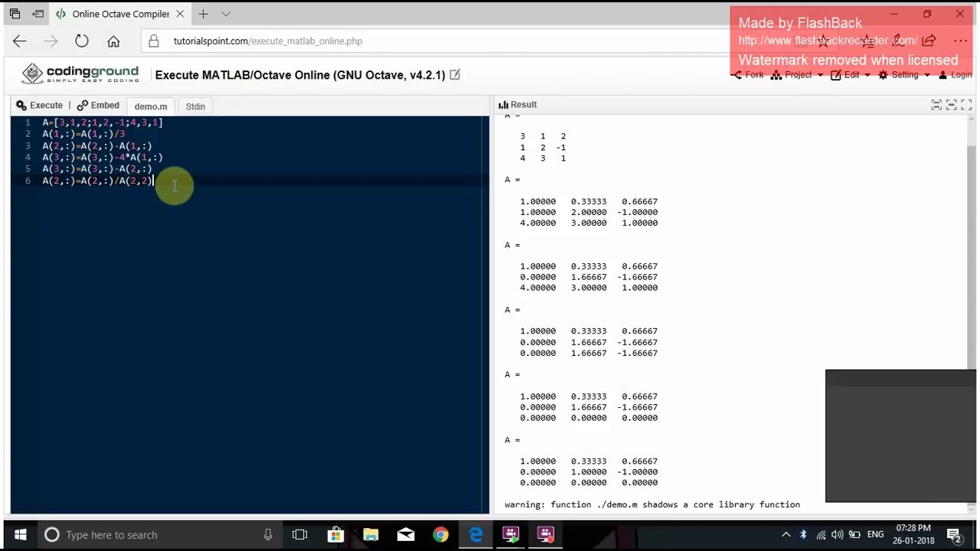The image size is (980, 551).
Task: Switch to the Stdin tab
Action: point(195,106)
